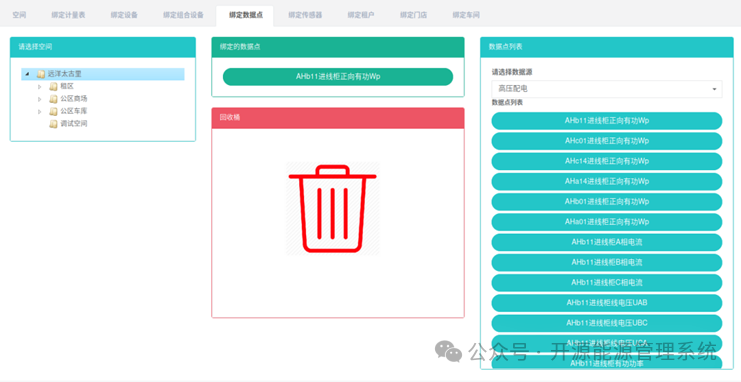Click the folder icon beside 公区车库
The width and height of the screenshot is (741, 382).
click(53, 111)
